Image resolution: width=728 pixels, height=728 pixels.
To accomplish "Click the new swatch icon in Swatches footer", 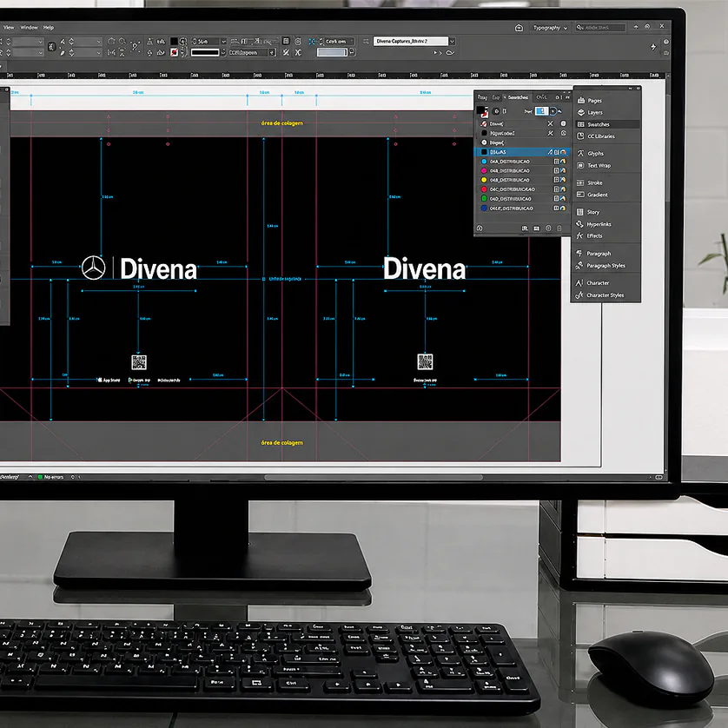I will tap(548, 228).
